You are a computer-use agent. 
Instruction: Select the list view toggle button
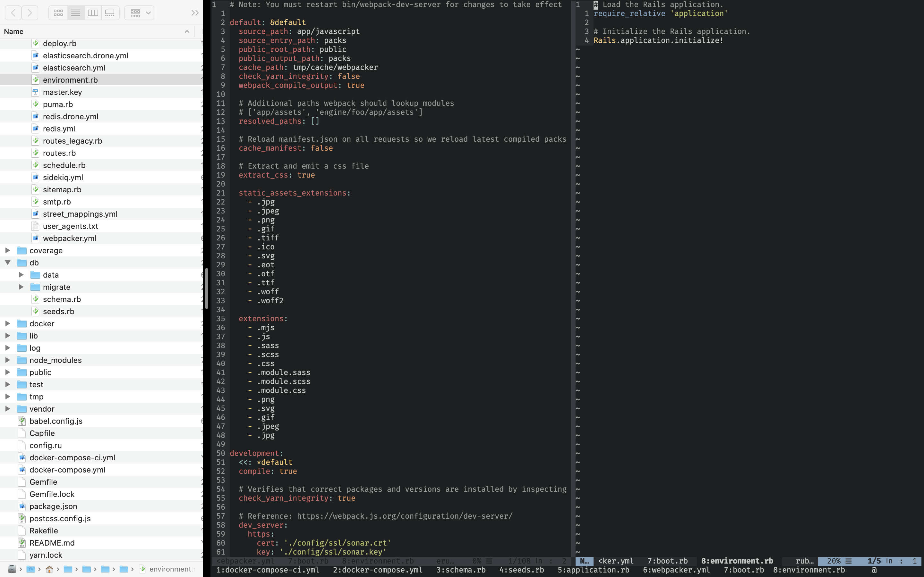pyautogui.click(x=76, y=13)
